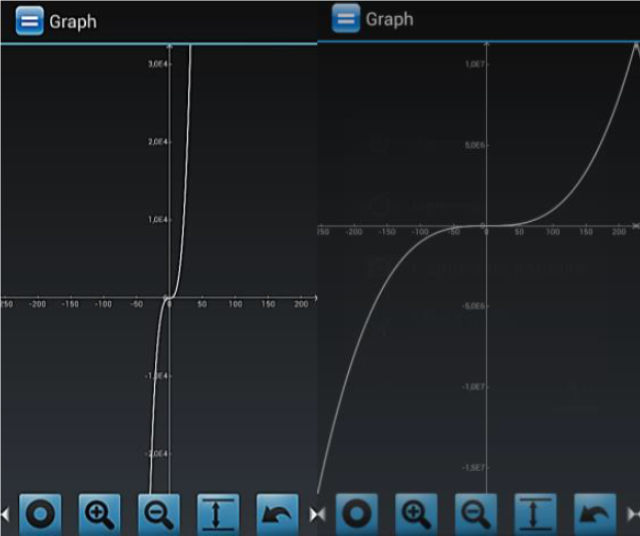The height and width of the screenshot is (536, 640).
Task: Click the circle reset-view icon in right panel
Action: pyautogui.click(x=357, y=514)
